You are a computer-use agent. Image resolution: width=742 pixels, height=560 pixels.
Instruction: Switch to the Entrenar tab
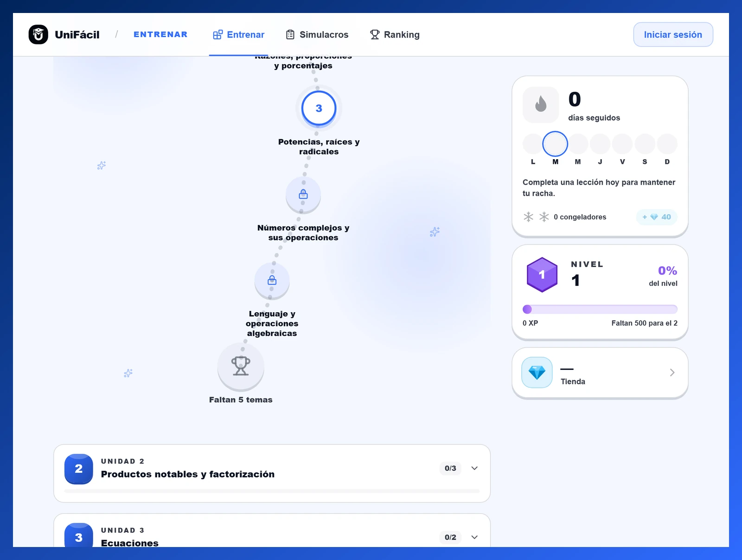(238, 35)
